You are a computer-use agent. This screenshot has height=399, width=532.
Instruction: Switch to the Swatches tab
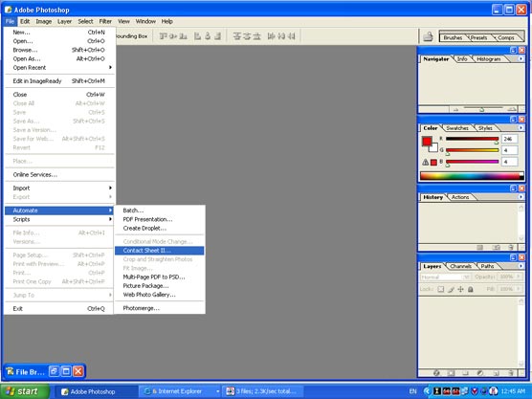click(x=457, y=128)
